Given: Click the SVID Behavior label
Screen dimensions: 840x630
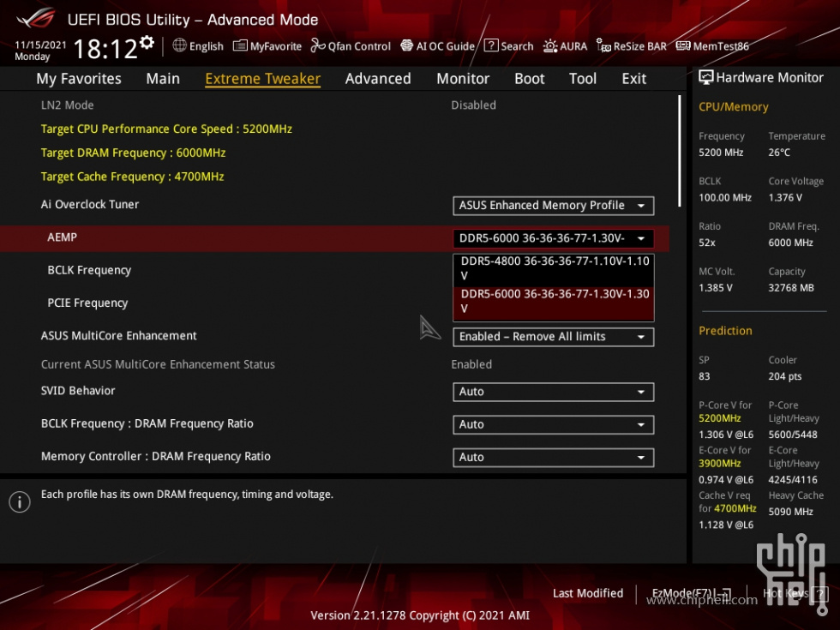Looking at the screenshot, I should pos(78,391).
